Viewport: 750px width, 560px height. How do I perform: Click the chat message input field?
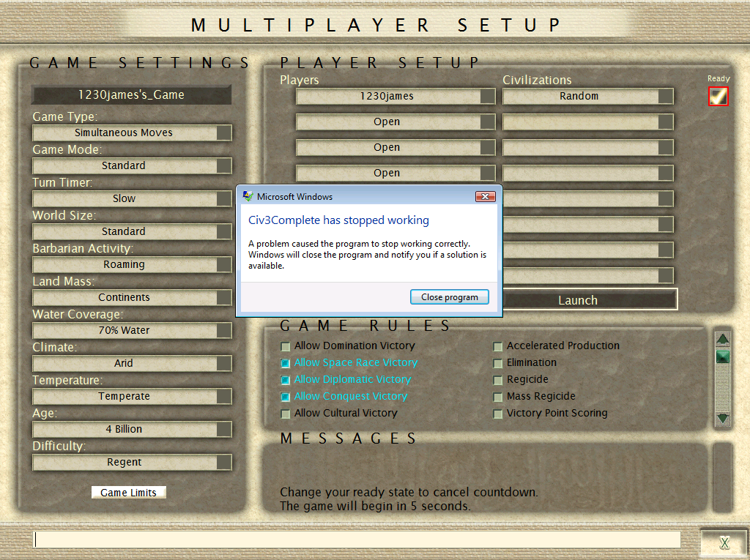click(x=357, y=540)
